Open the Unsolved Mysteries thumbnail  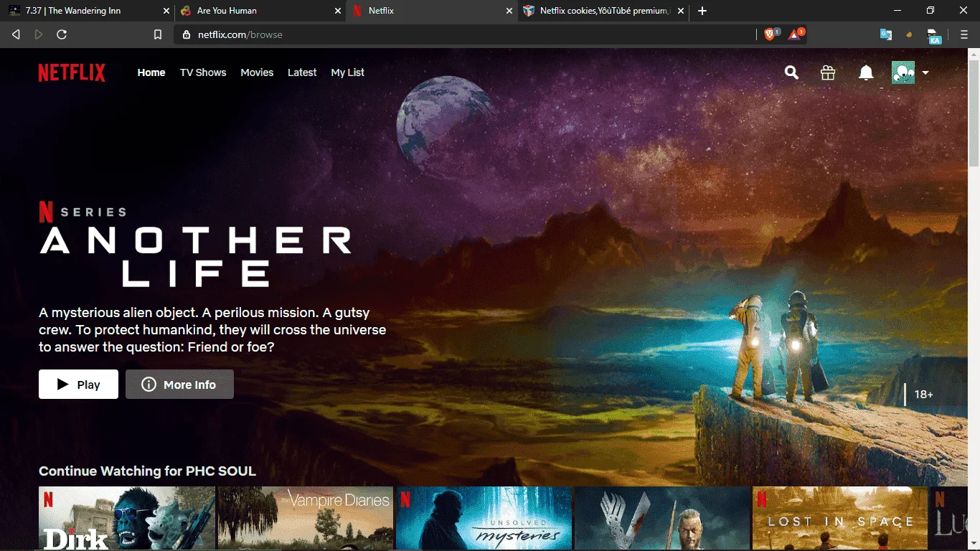(484, 519)
